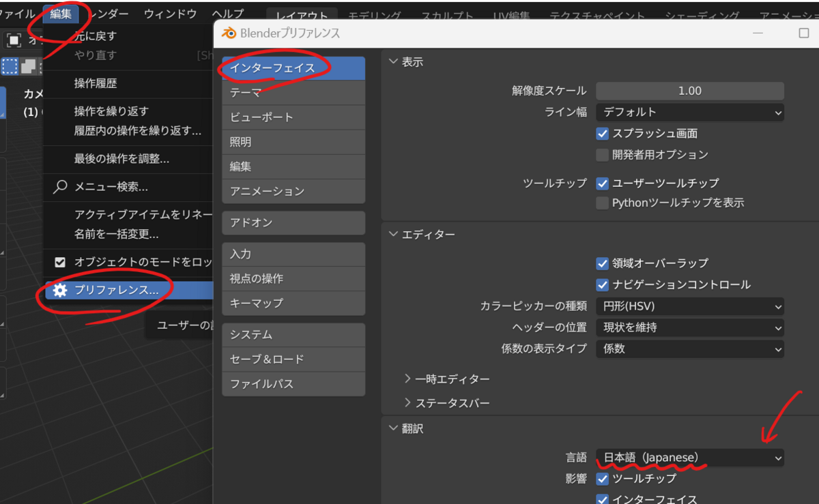The width and height of the screenshot is (819, 504).
Task: Select ファイルパス section in Preferences
Action: click(x=293, y=384)
